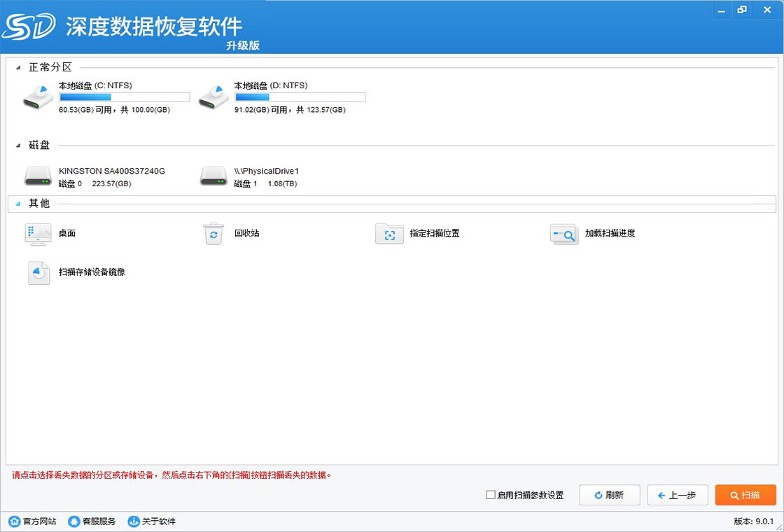784x532 pixels.
Task: Choose the KINGSTON SA400S37240G disk icon
Action: pos(38,176)
